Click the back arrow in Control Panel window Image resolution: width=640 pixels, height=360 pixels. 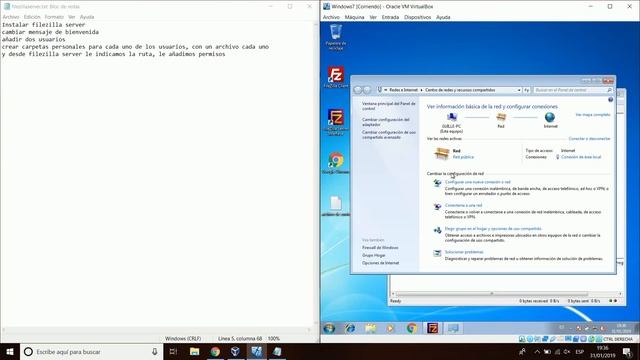pyautogui.click(x=358, y=90)
